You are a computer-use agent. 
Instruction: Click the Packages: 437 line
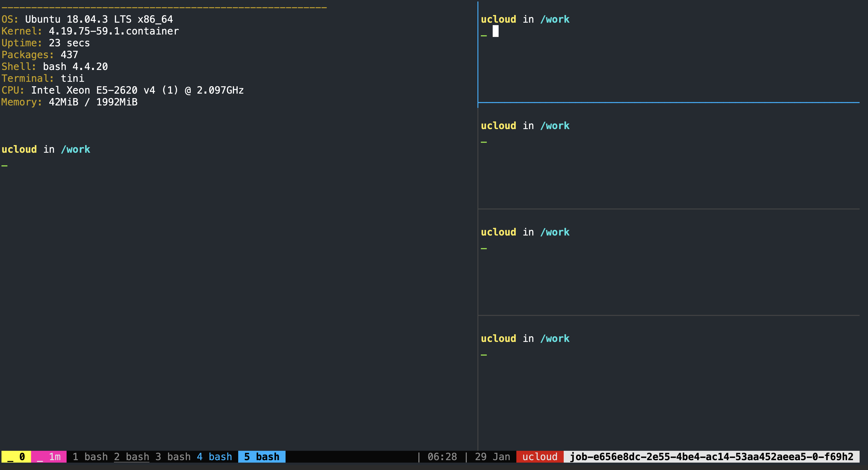[x=40, y=54]
